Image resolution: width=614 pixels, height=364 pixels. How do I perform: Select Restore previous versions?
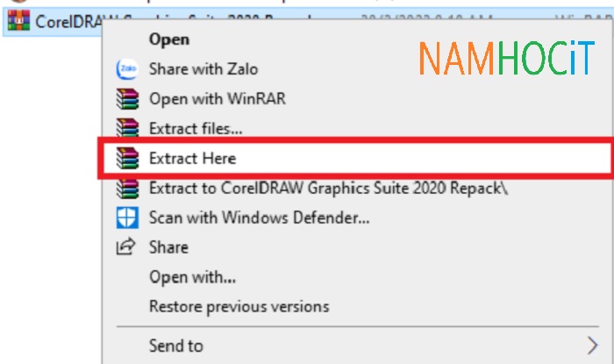239,306
